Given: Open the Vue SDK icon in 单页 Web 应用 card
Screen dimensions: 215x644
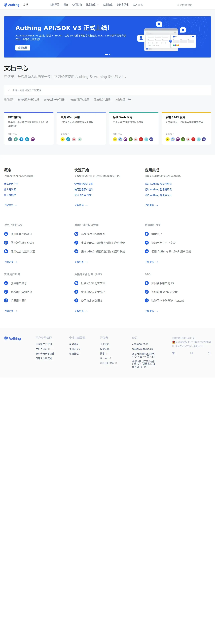Looking at the screenshot, I should (80, 139).
